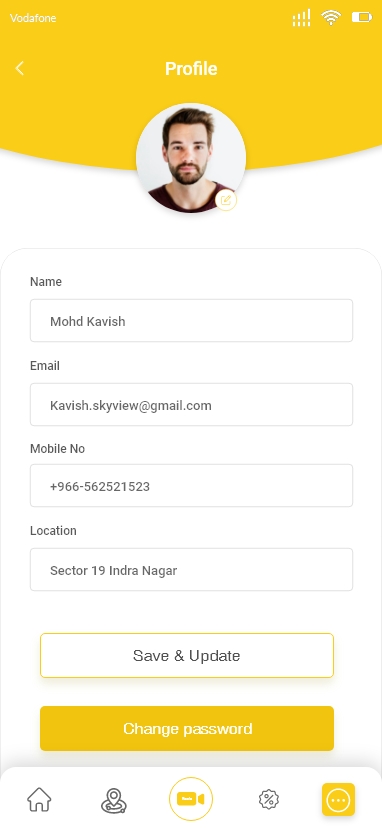Click the Location field Sector 19

[x=191, y=569]
